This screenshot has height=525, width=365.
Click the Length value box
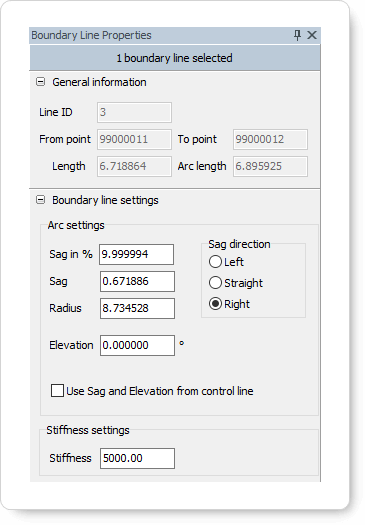click(135, 166)
